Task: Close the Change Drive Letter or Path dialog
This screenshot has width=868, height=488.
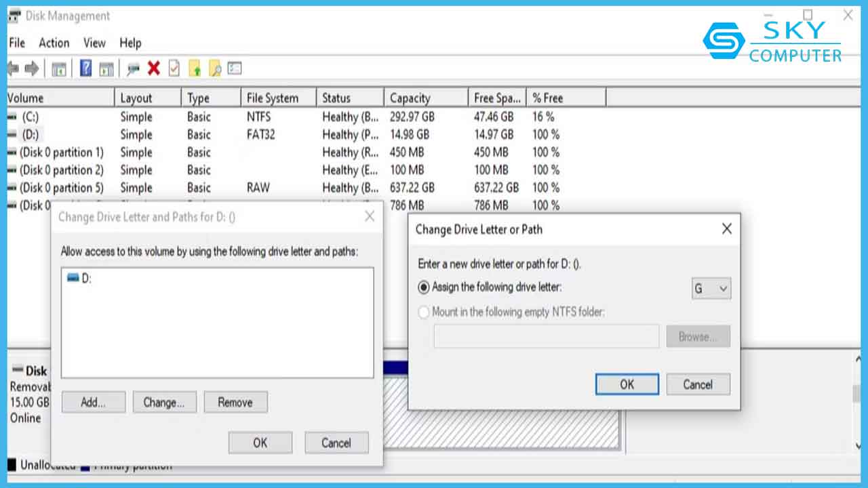Action: pos(726,229)
